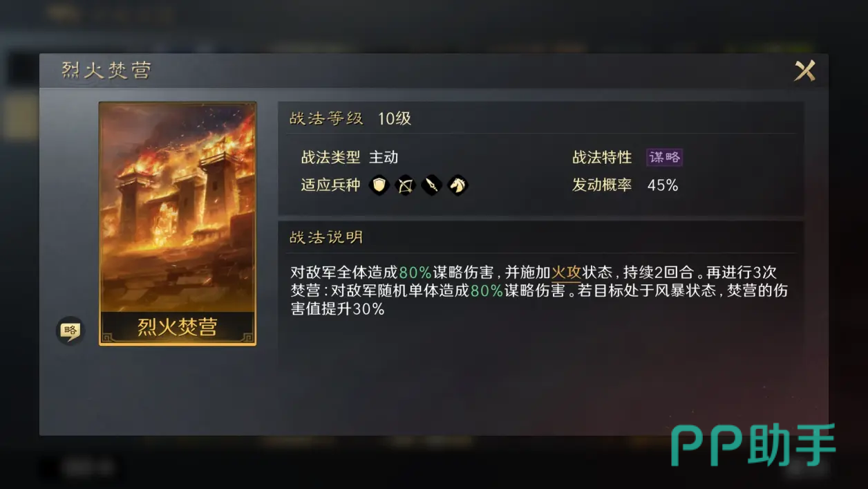
Task: Tap the shield troop type icon
Action: [379, 185]
